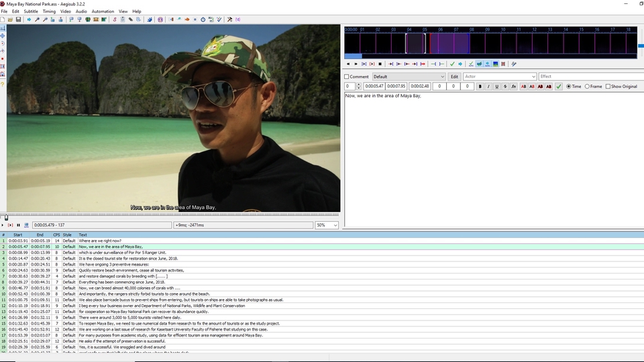Select the Time radio button

568,86
